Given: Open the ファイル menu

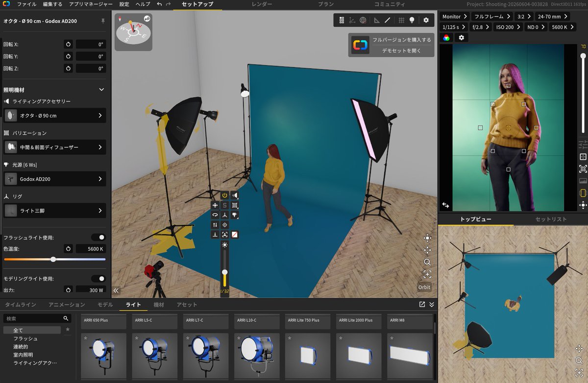Looking at the screenshot, I should tap(26, 4).
